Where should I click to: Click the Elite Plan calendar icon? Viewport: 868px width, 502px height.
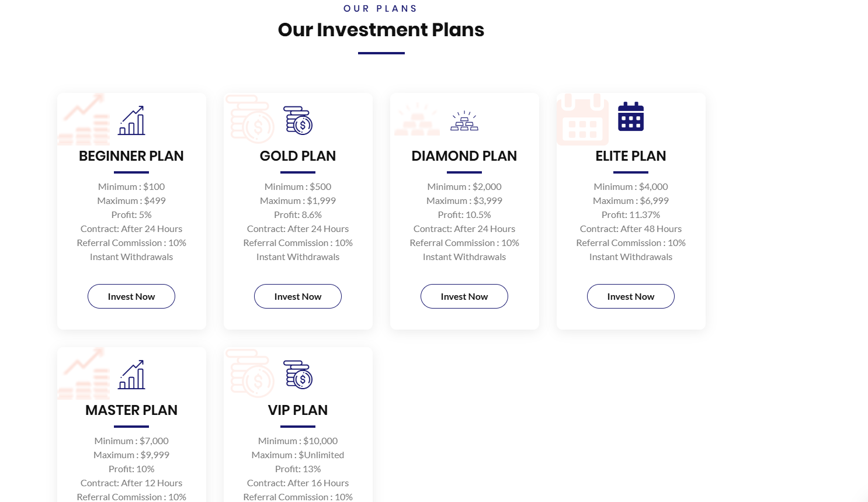tap(631, 117)
